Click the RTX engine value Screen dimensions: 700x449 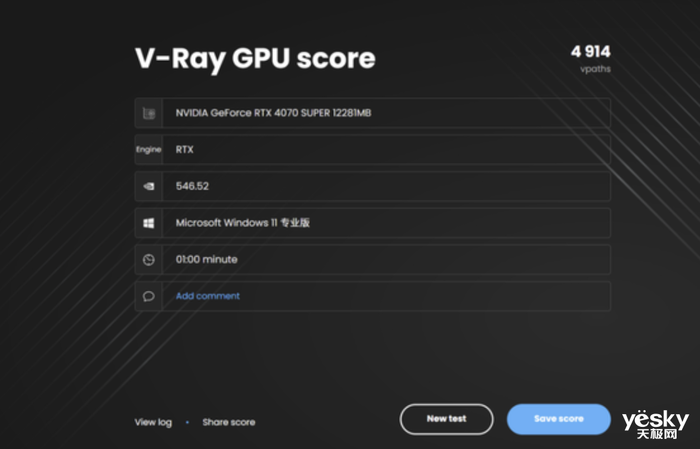[x=184, y=150]
